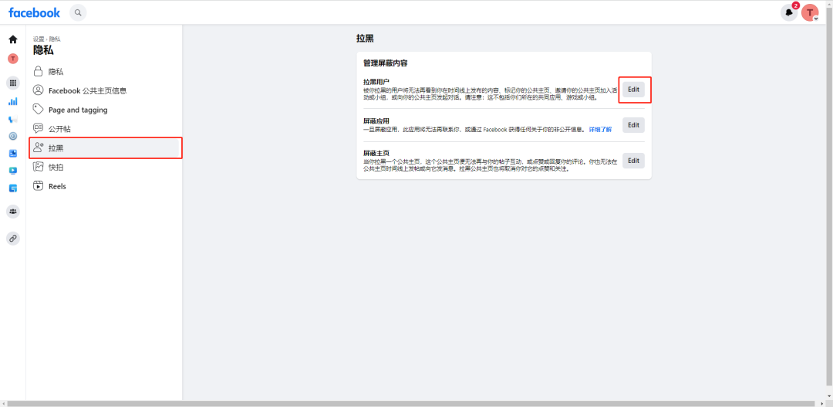Click the red profile avatar in left rail

coord(13,58)
